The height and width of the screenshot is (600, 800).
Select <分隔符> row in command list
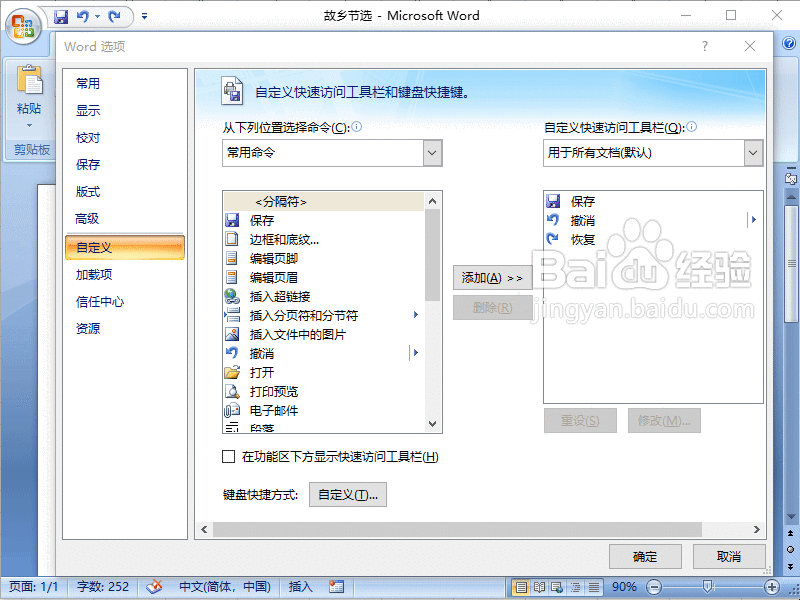point(323,202)
